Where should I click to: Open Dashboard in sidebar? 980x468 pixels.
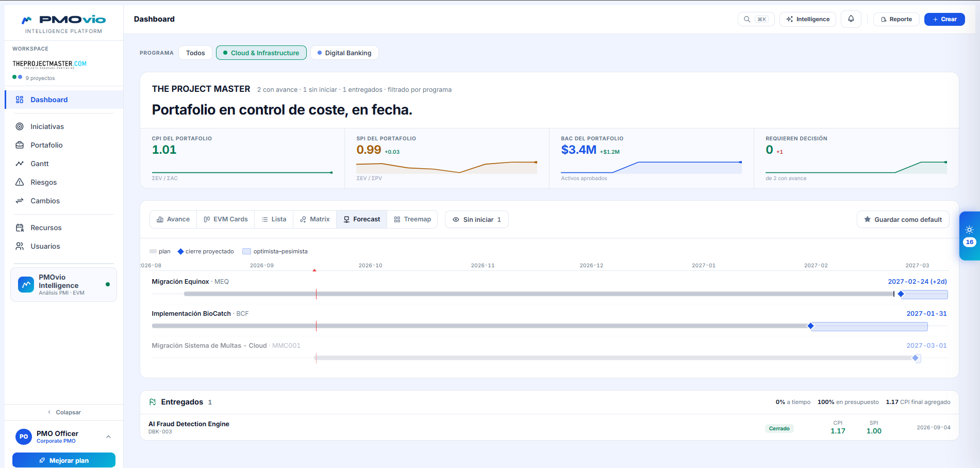click(64, 100)
